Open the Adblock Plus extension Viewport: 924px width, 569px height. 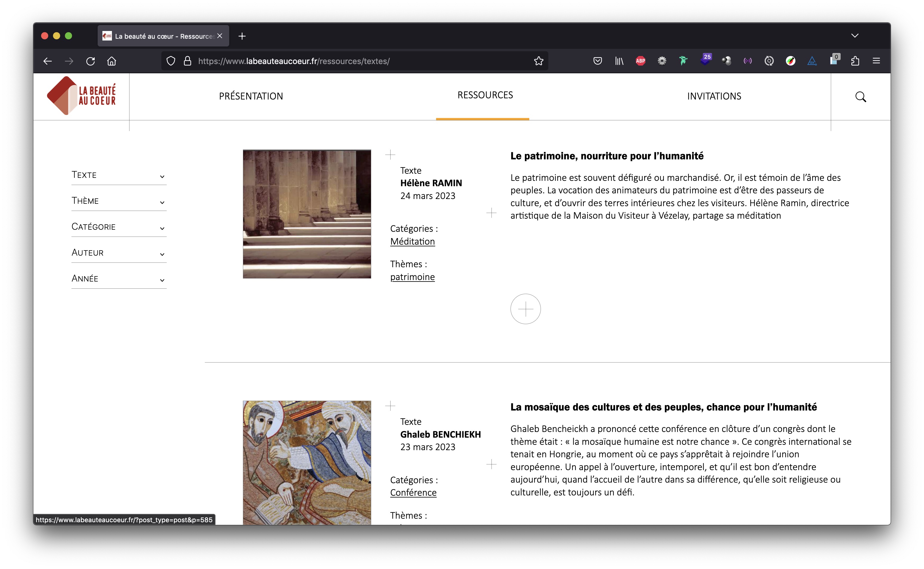coord(640,61)
